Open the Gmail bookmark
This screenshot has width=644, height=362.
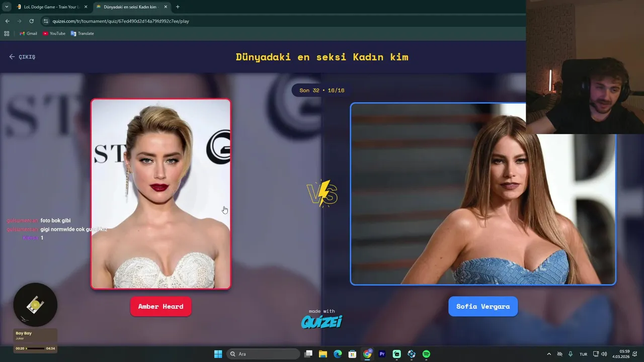point(28,33)
